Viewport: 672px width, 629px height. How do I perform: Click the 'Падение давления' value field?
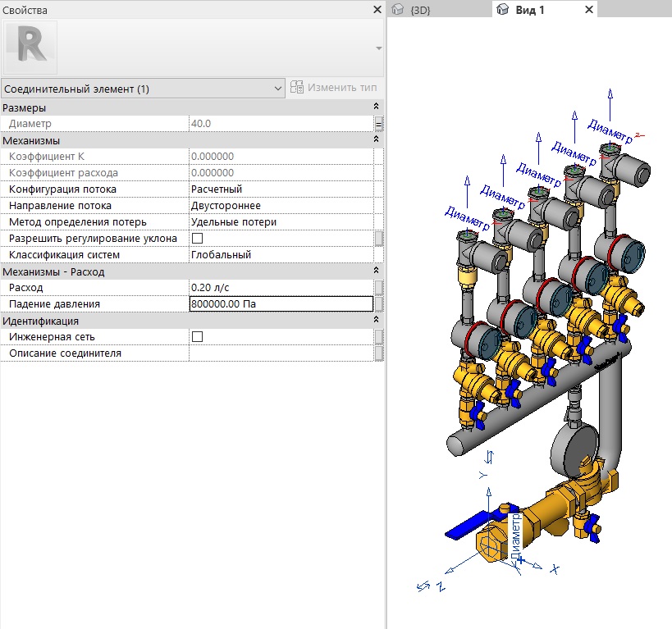279,304
